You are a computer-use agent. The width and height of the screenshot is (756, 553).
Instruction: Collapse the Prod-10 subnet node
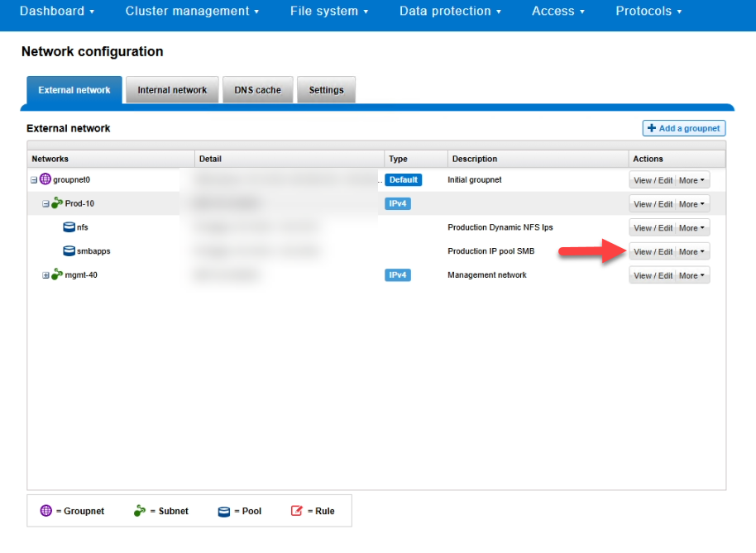click(x=46, y=203)
